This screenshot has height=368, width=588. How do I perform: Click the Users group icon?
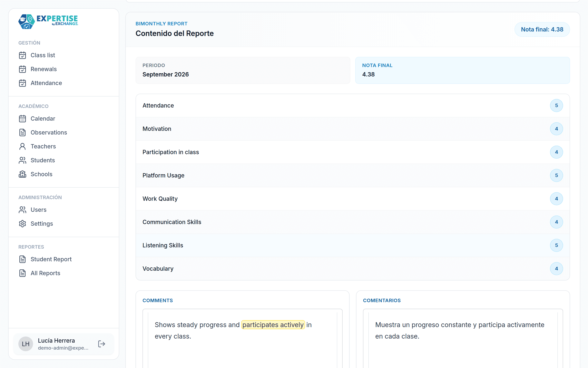[22, 210]
